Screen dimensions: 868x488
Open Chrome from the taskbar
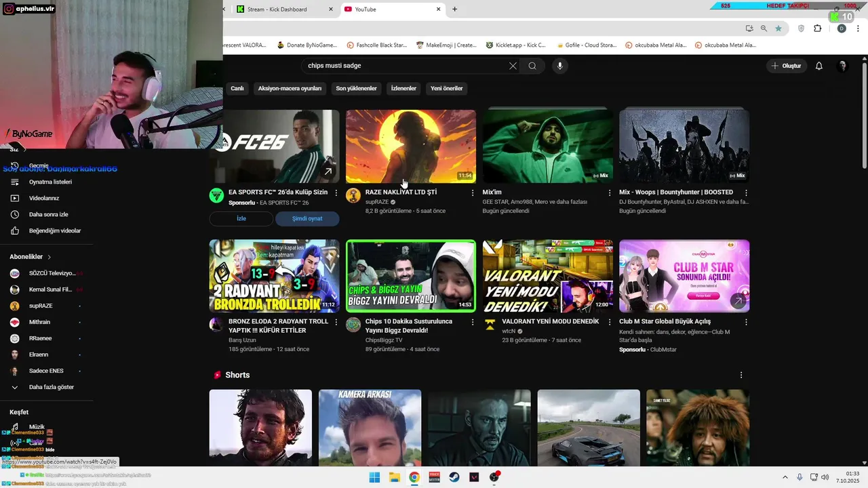414,477
